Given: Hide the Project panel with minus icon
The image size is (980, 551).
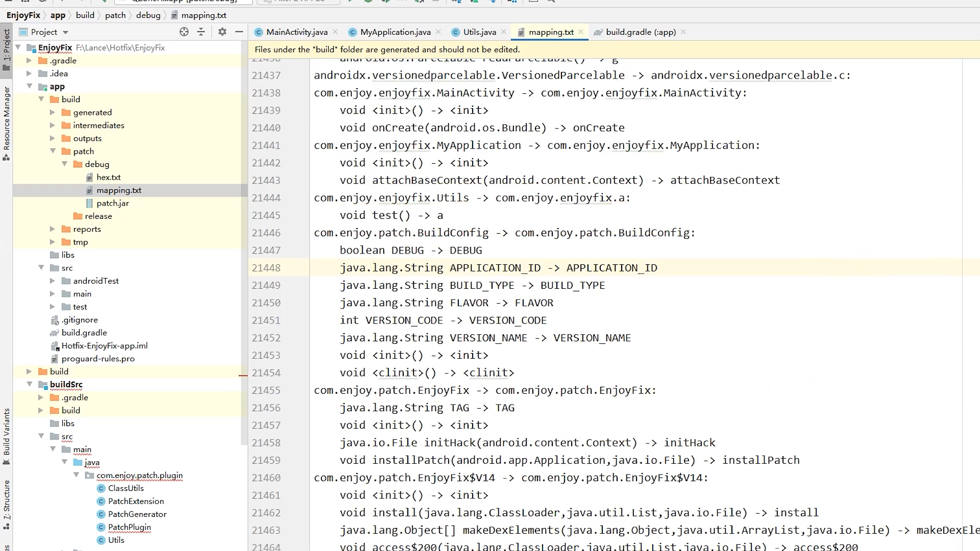Looking at the screenshot, I should click(x=239, y=32).
